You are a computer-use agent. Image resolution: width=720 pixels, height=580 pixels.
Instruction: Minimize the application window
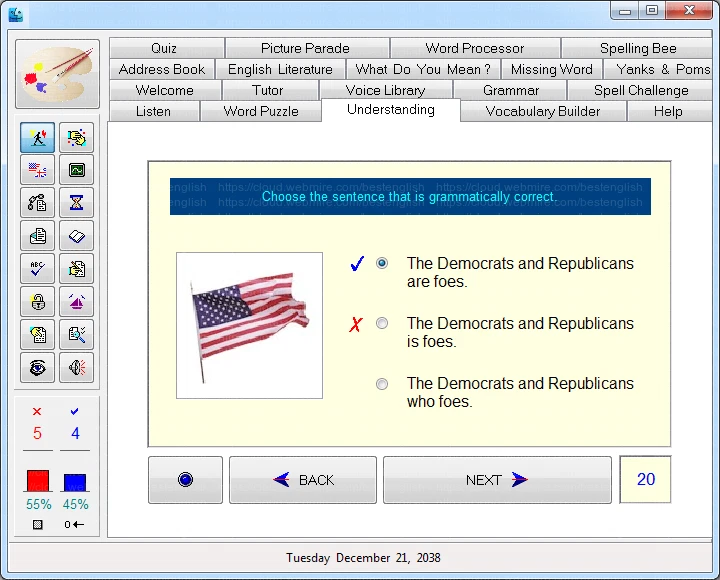pyautogui.click(x=624, y=11)
